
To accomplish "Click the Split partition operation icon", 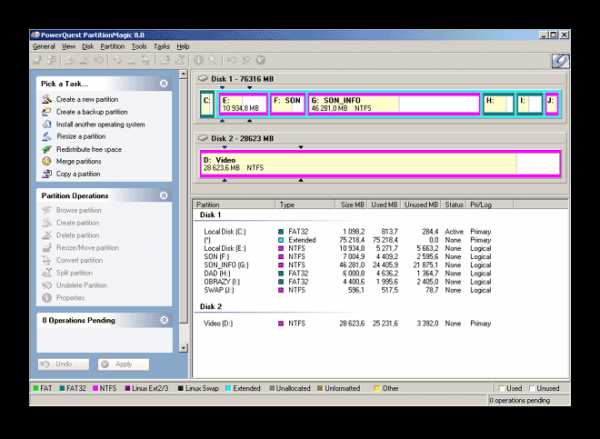I will (47, 273).
